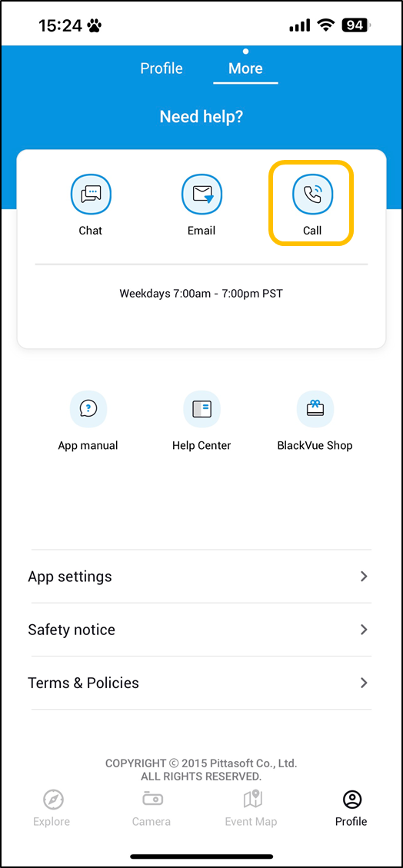403x868 pixels.
Task: Open the App manual icon
Action: coord(88,409)
